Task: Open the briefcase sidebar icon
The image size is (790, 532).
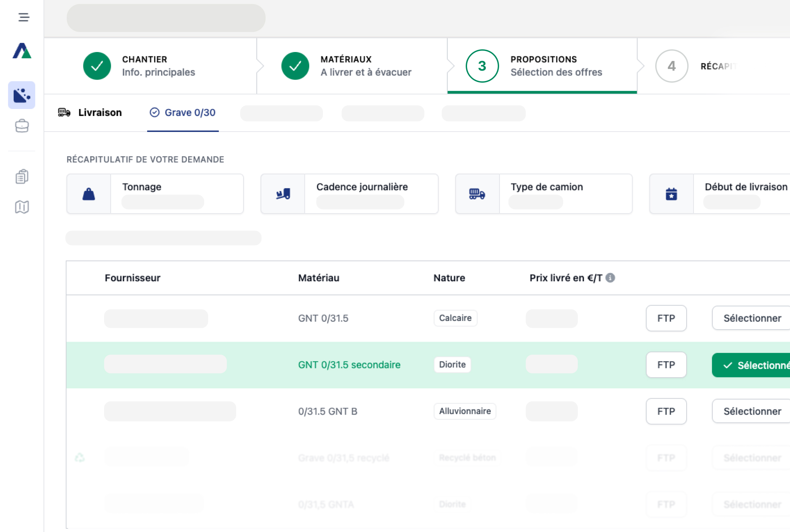Action: click(22, 126)
